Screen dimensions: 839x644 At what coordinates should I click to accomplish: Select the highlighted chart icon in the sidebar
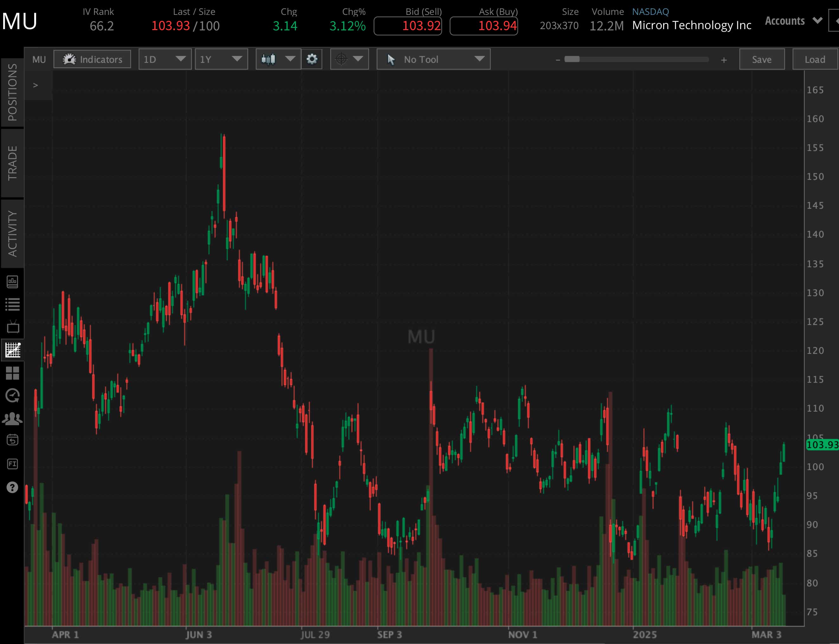point(13,350)
